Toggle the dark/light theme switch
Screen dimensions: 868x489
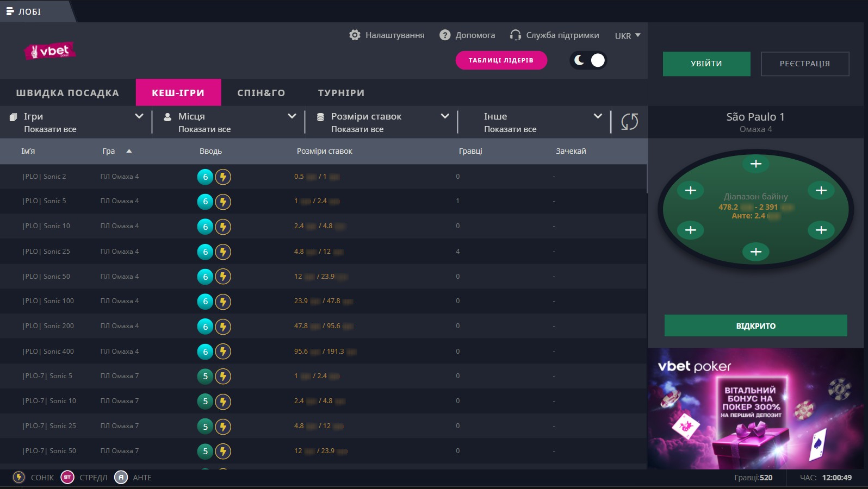[x=588, y=60]
